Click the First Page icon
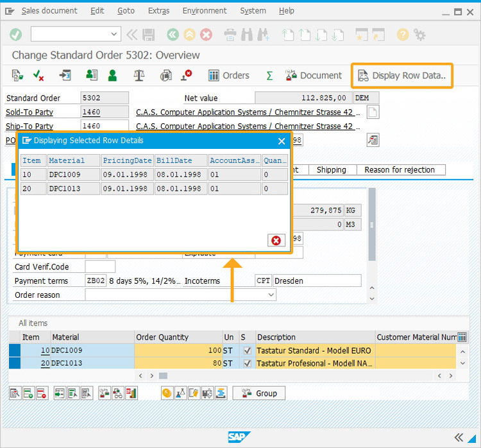 tap(288, 35)
